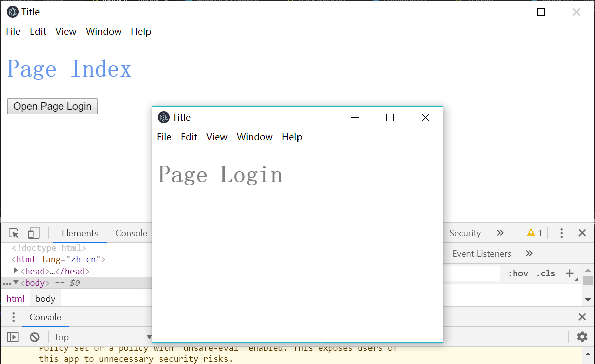Select the html lang="zh-cn" line
Image resolution: width=595 pixels, height=364 pixels.
point(58,260)
